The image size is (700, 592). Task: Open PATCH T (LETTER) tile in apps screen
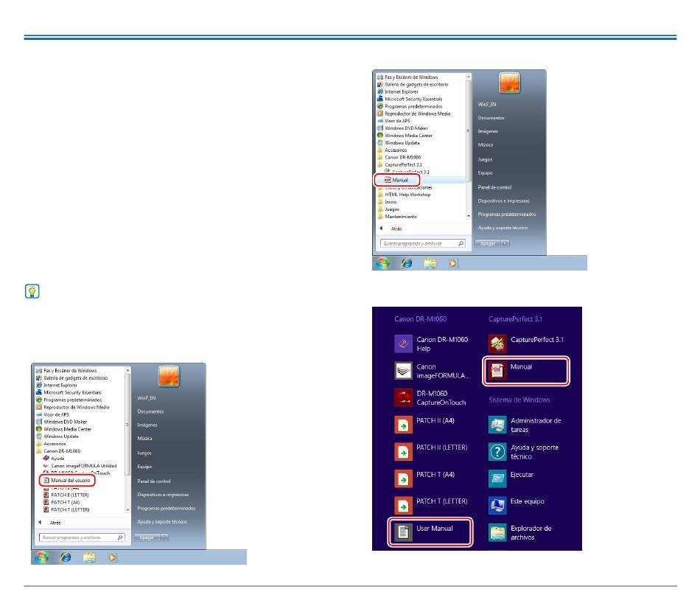click(431, 505)
